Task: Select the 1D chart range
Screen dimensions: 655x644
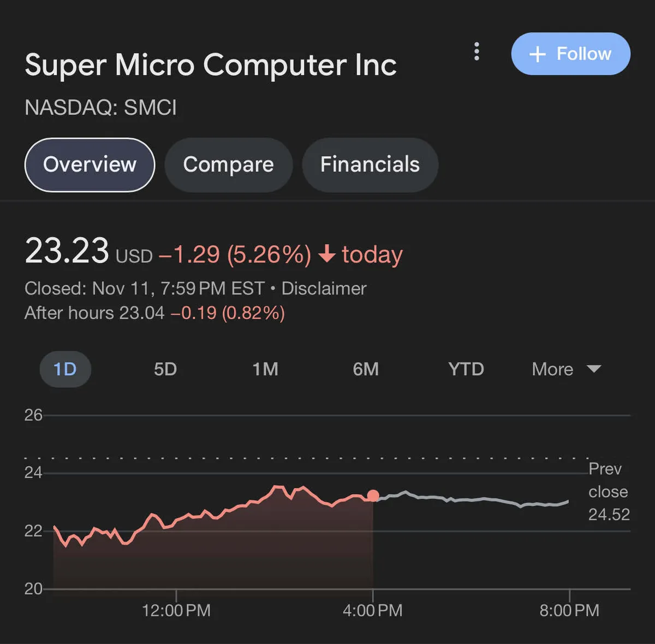Action: tap(65, 369)
